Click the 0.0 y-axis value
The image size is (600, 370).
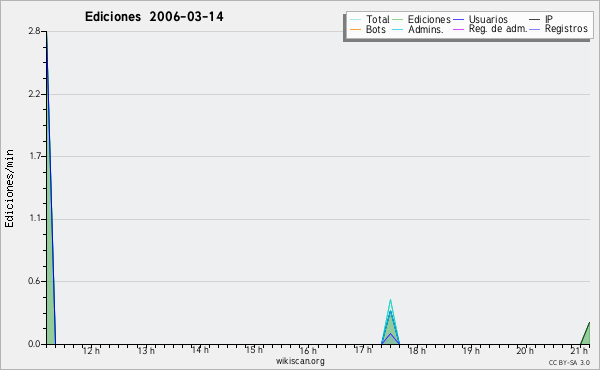point(34,344)
